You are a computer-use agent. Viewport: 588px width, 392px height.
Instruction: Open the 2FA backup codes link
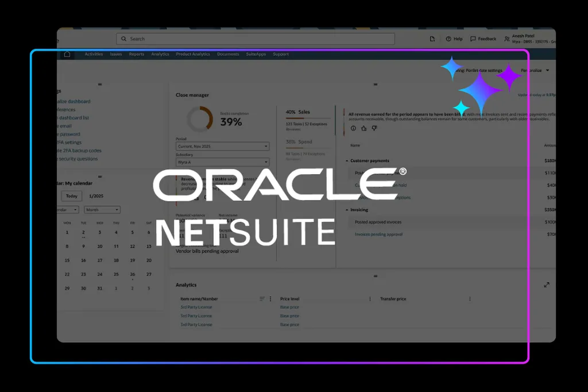coord(79,151)
